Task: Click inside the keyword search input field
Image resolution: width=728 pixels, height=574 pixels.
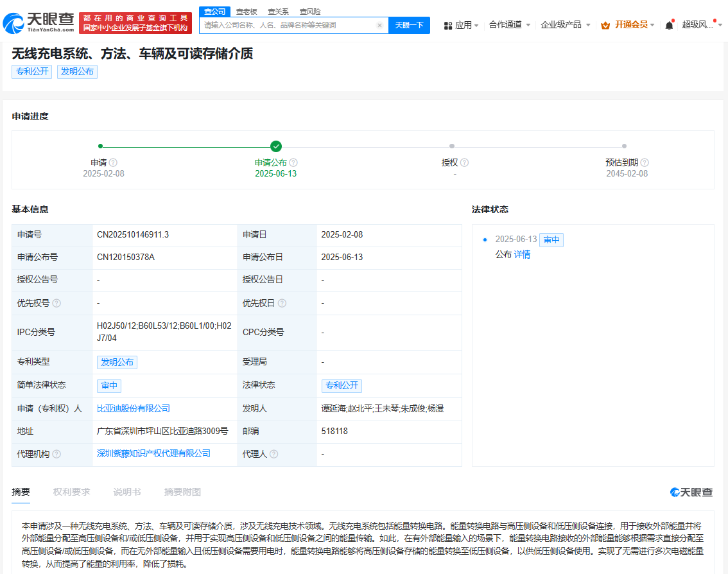Action: [289, 25]
